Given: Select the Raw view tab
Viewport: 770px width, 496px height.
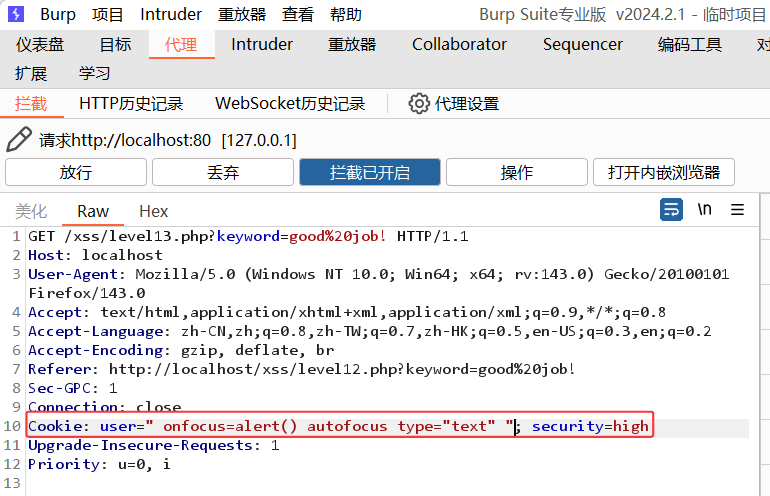Looking at the screenshot, I should click(x=93, y=211).
